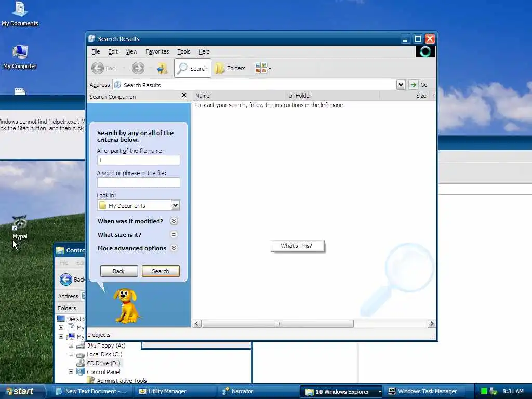Launch Mypal raccoon shortcut on desktop

[x=20, y=227]
